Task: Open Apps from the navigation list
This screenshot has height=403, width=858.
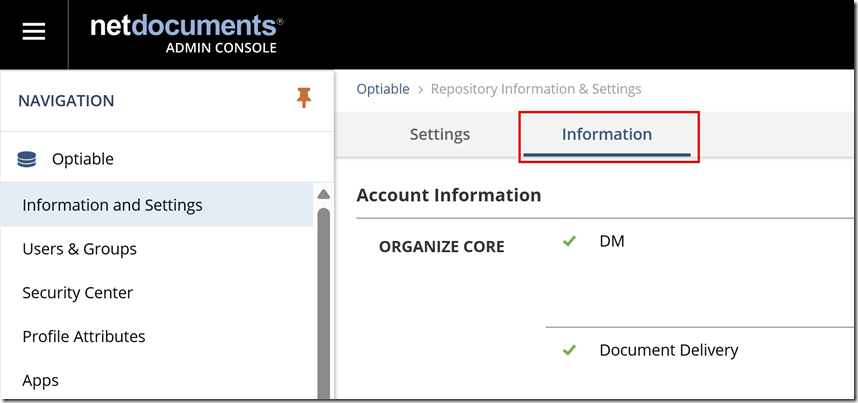Action: pos(40,381)
